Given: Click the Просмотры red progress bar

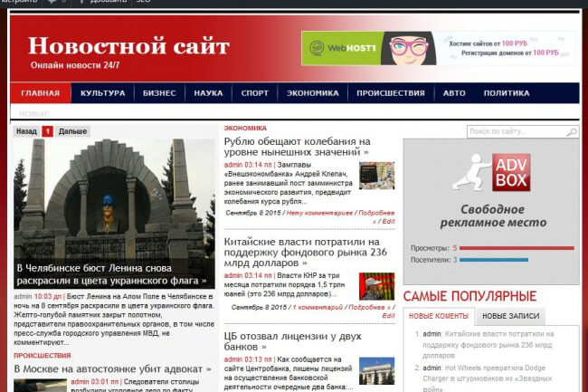Looking at the screenshot, I should click(517, 248).
